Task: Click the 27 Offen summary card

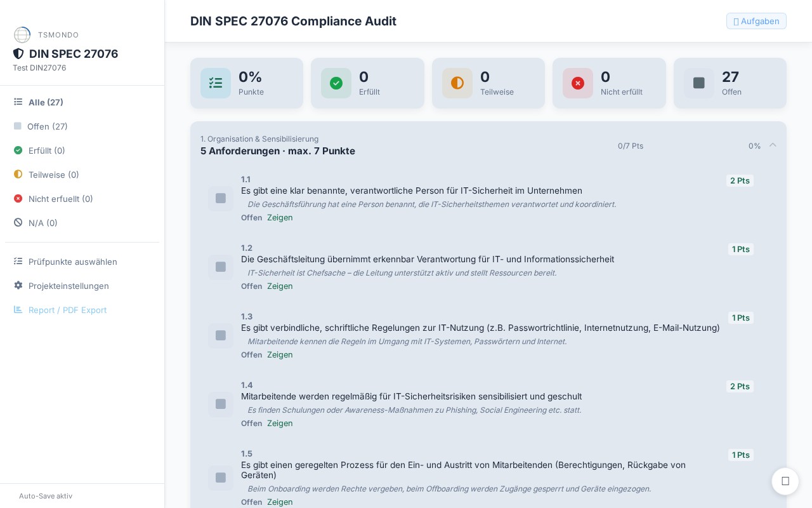Action: (x=730, y=83)
